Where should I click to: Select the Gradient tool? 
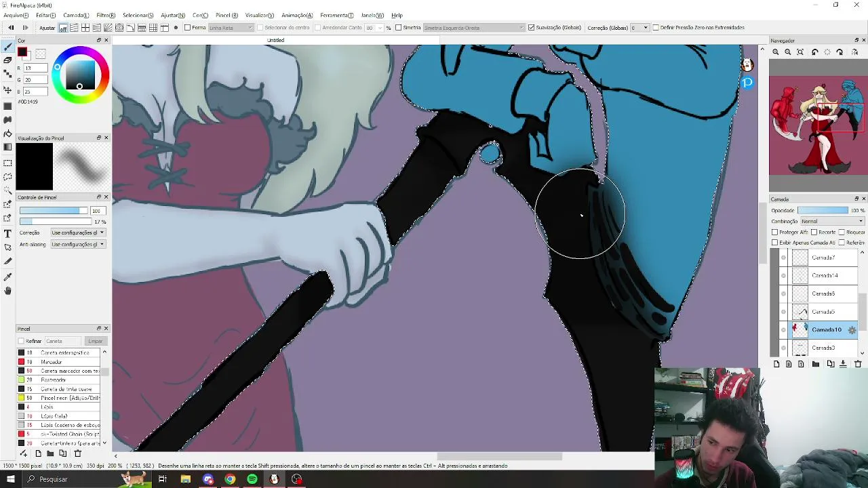7,147
